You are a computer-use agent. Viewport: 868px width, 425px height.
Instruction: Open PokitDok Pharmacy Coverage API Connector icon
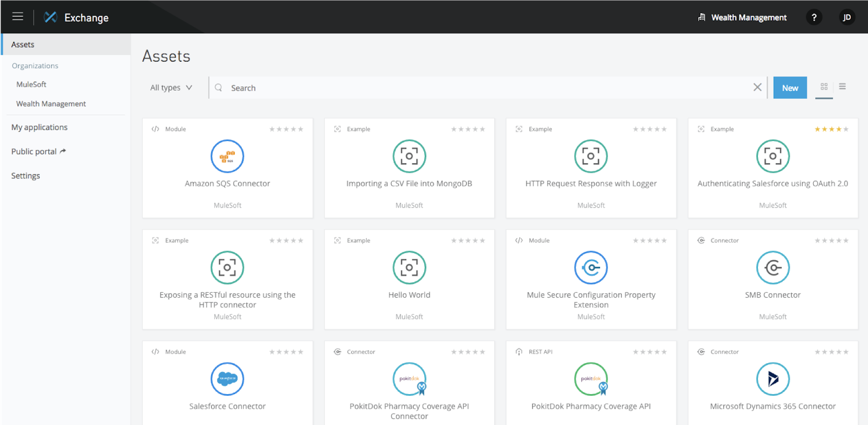click(x=409, y=379)
